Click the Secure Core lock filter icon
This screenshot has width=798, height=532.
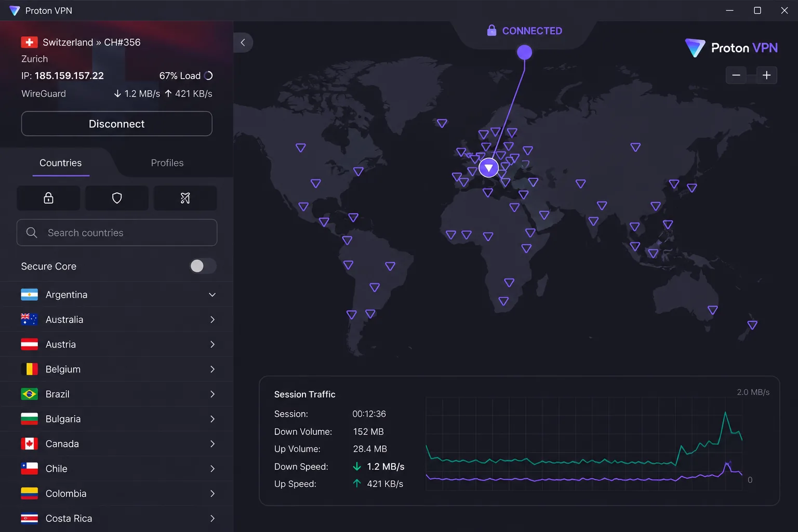coord(48,198)
